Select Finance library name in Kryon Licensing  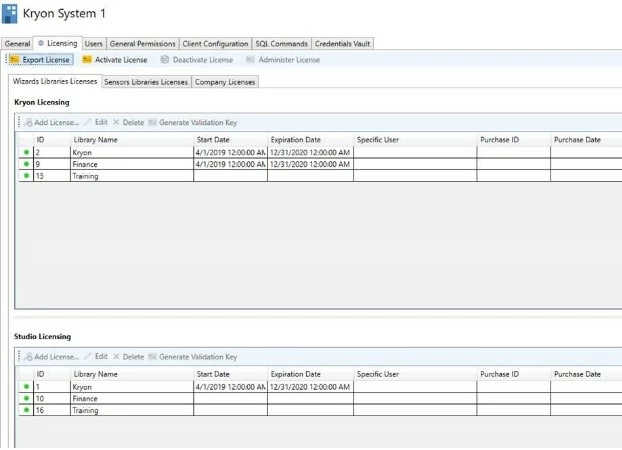(x=85, y=164)
